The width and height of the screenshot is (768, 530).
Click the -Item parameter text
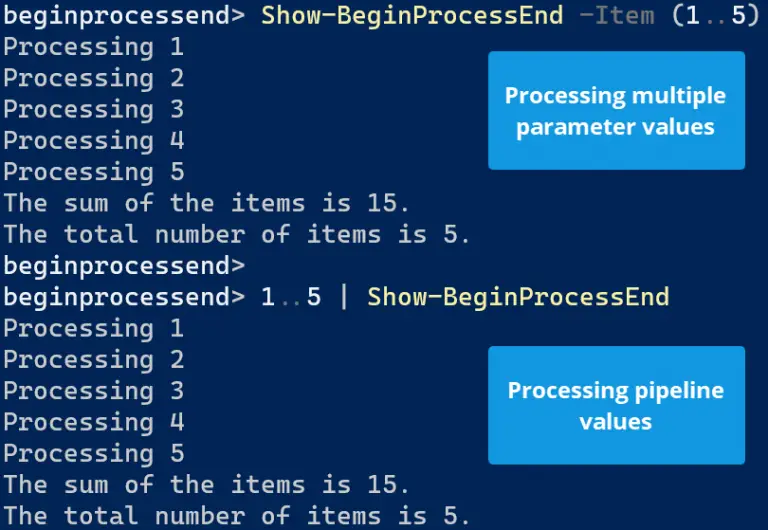(x=617, y=16)
